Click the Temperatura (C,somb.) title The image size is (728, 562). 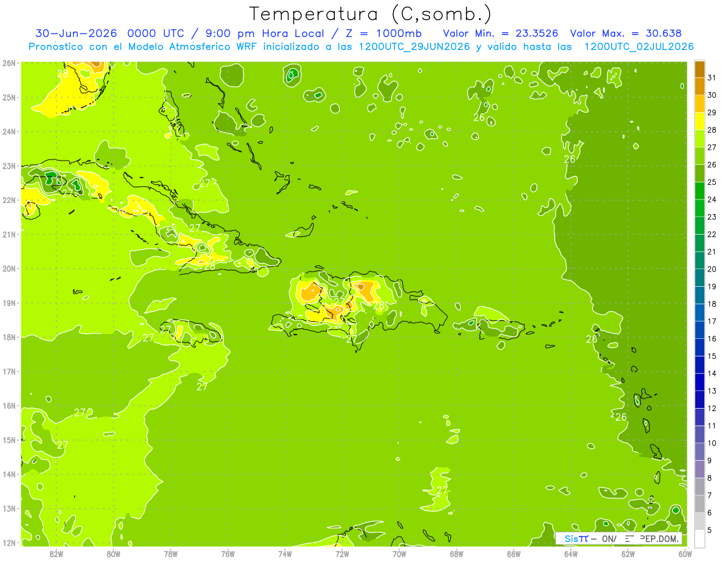[x=371, y=14]
